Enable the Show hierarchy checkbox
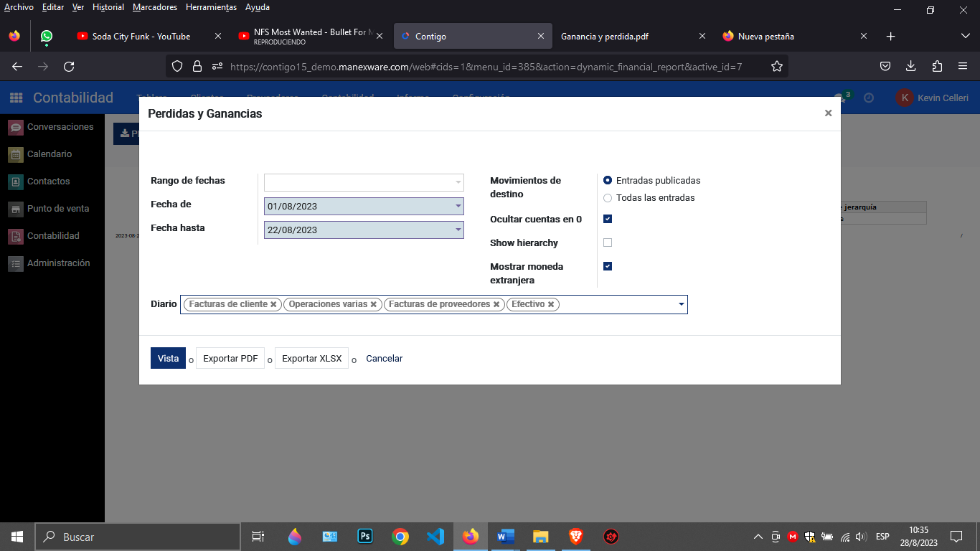The height and width of the screenshot is (551, 980). (608, 242)
